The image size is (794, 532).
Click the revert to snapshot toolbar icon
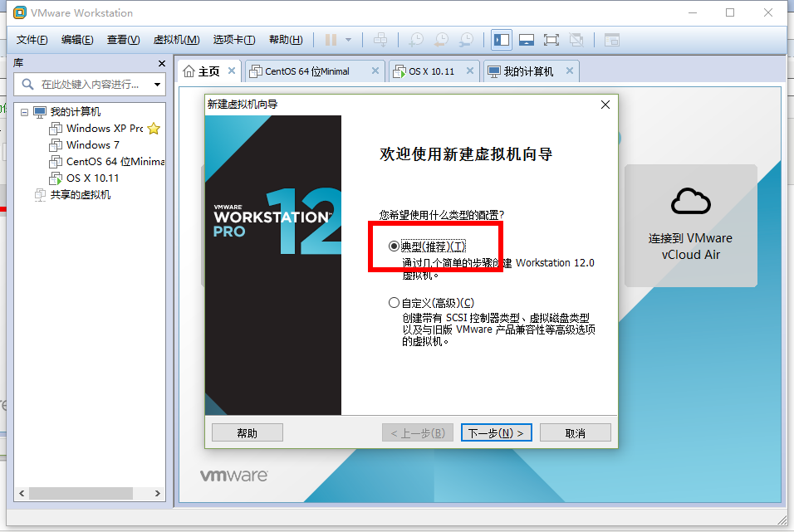pyautogui.click(x=442, y=40)
